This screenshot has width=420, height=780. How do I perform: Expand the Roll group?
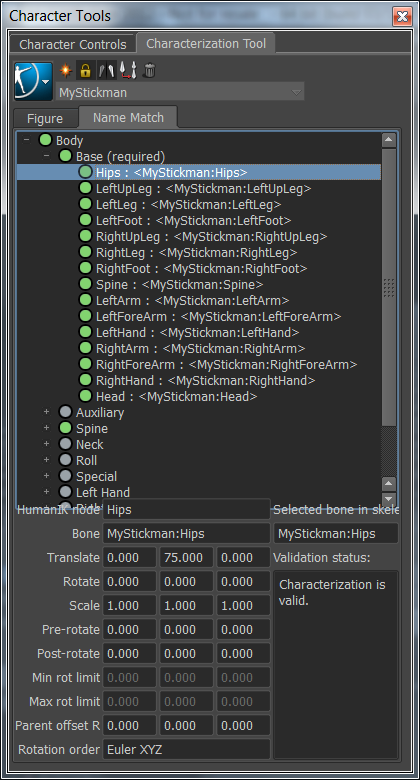(46, 460)
